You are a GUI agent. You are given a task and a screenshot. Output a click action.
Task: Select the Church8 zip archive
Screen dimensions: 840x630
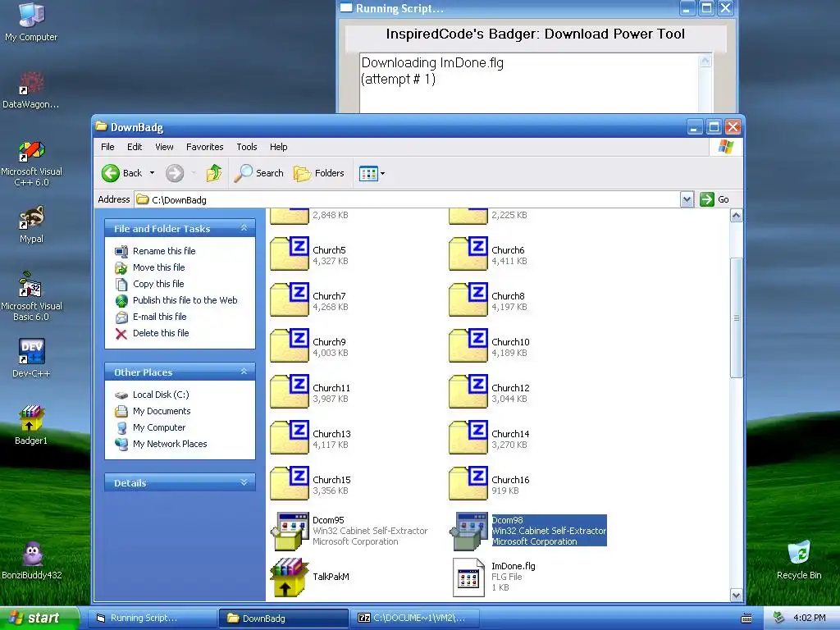468,300
